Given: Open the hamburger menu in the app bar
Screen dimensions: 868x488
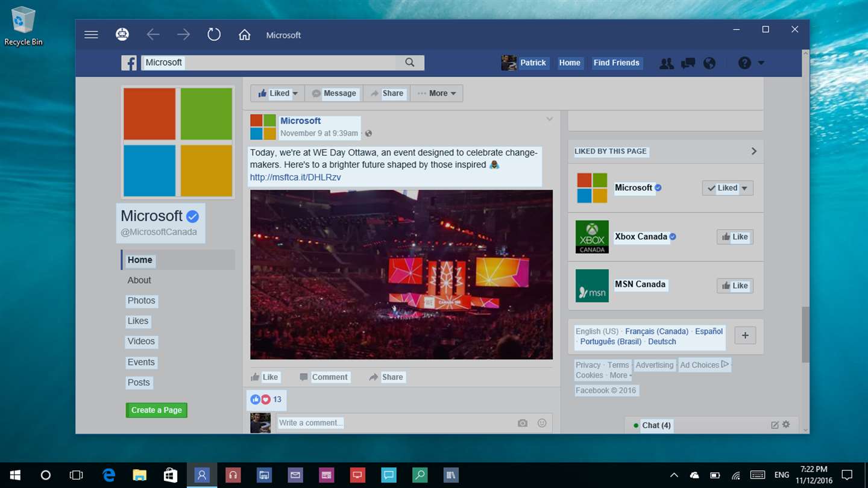Looking at the screenshot, I should pos(91,35).
